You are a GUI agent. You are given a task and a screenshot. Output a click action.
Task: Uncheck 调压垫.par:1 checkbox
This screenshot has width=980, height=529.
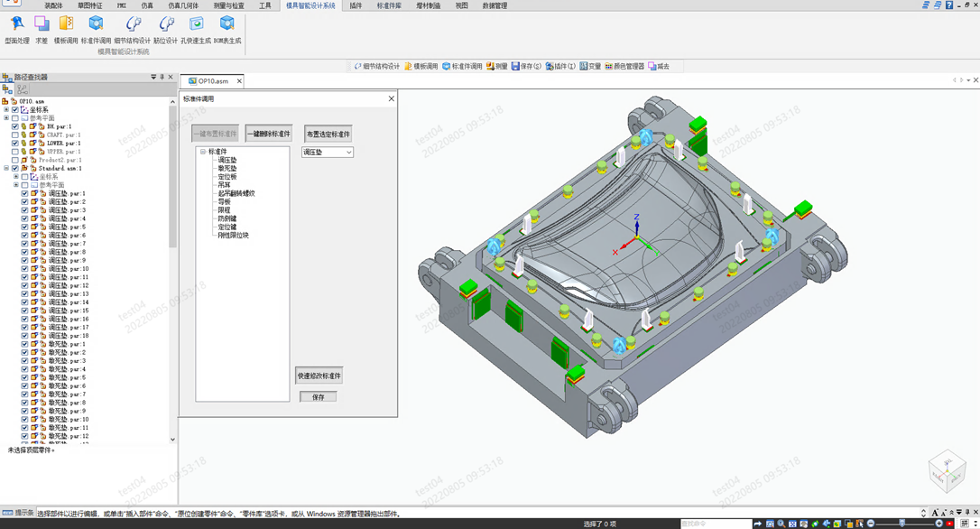pos(24,193)
